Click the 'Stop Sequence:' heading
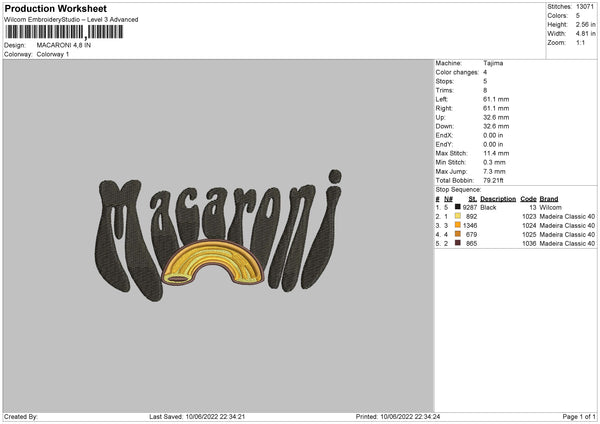This screenshot has height=424, width=600. click(x=458, y=189)
